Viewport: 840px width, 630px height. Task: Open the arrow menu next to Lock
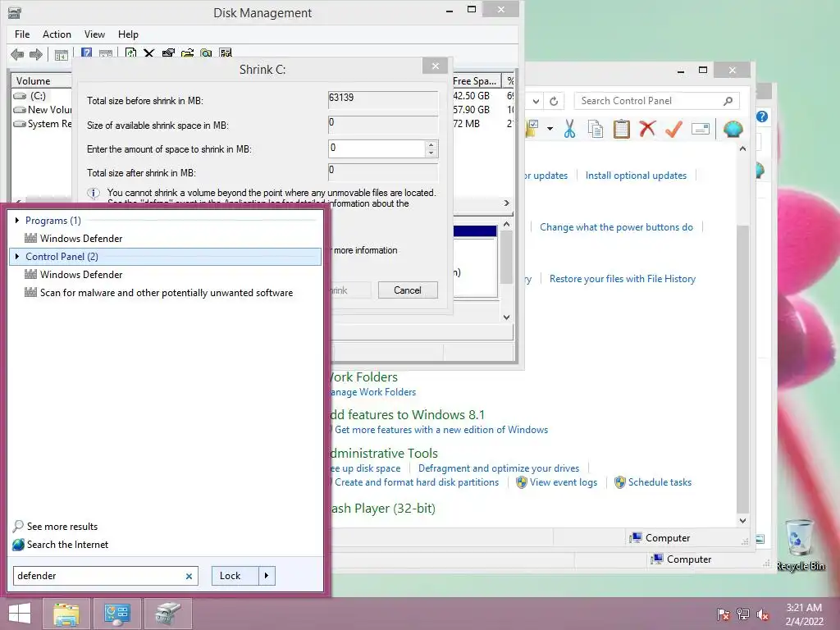(x=267, y=576)
